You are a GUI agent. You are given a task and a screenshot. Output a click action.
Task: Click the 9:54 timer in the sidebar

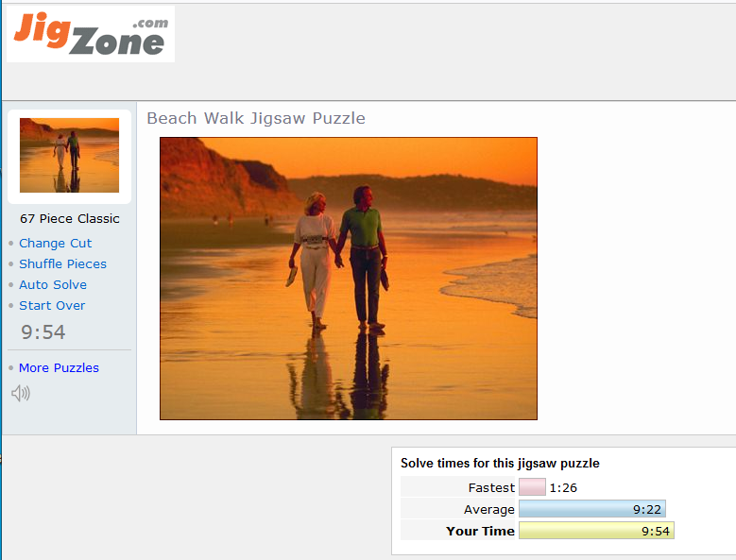pyautogui.click(x=43, y=332)
